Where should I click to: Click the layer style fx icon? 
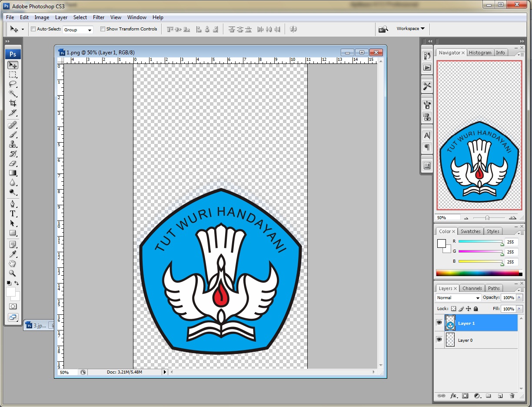(453, 396)
